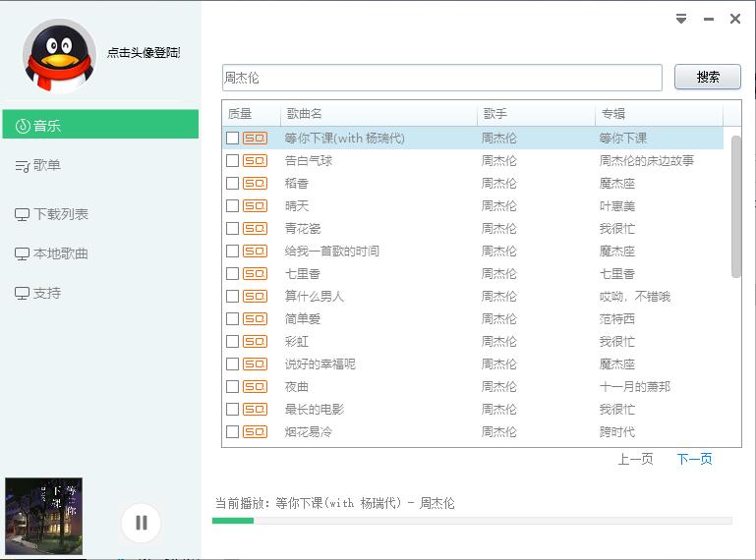
Task: Click album 哎呦，不错哦
Action: click(x=635, y=296)
